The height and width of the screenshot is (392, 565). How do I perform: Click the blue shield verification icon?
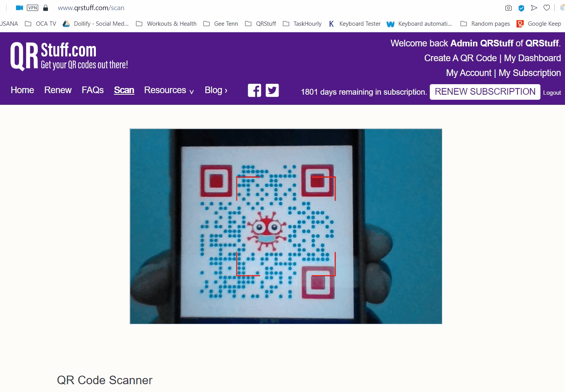(x=521, y=8)
